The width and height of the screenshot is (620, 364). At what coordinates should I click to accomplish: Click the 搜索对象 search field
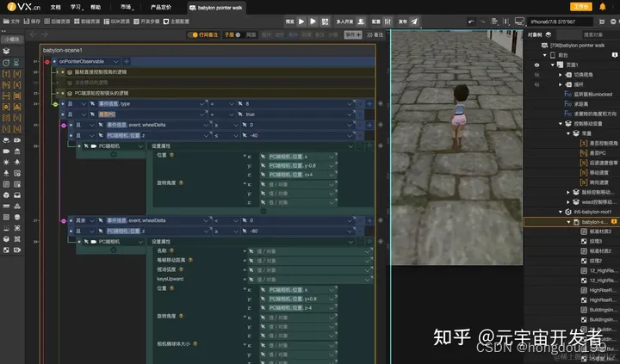pyautogui.click(x=593, y=34)
